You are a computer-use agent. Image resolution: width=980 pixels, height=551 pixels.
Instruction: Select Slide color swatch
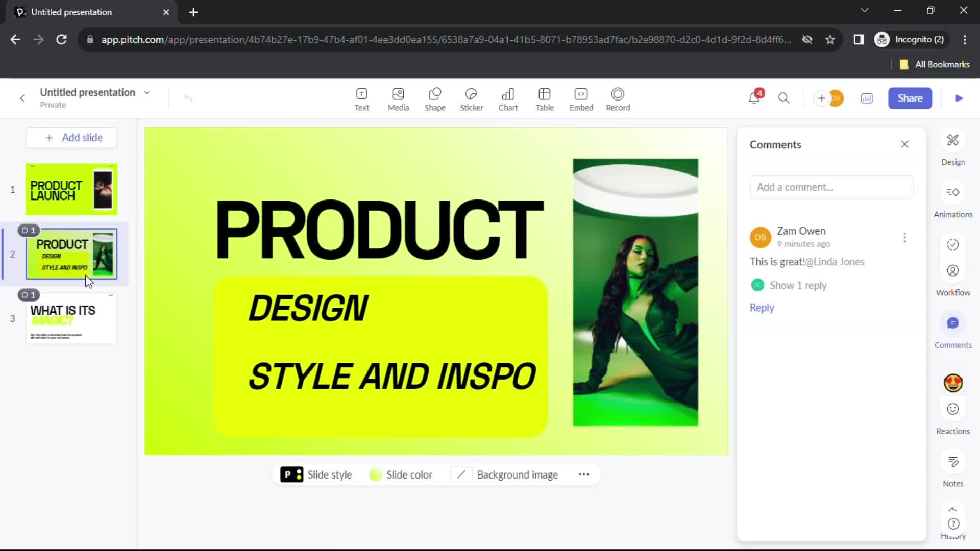coord(376,474)
